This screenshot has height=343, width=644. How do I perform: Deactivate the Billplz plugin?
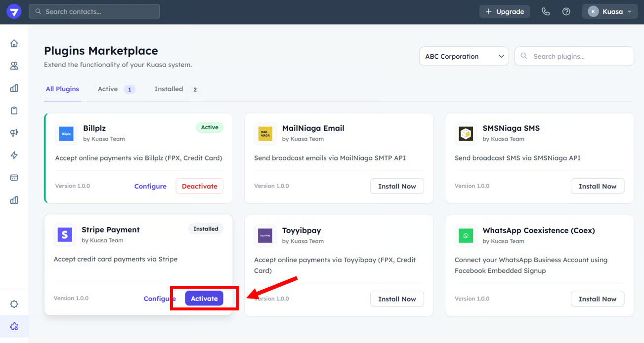click(199, 186)
